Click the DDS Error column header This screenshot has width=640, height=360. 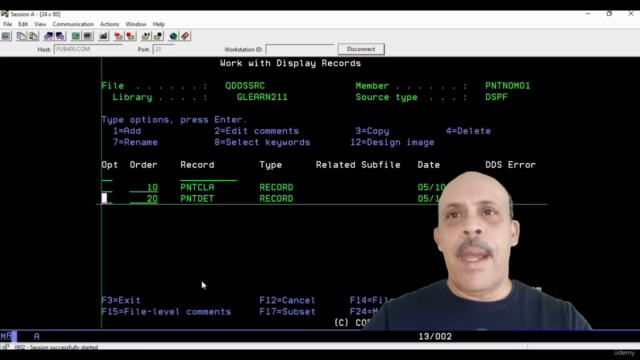510,165
